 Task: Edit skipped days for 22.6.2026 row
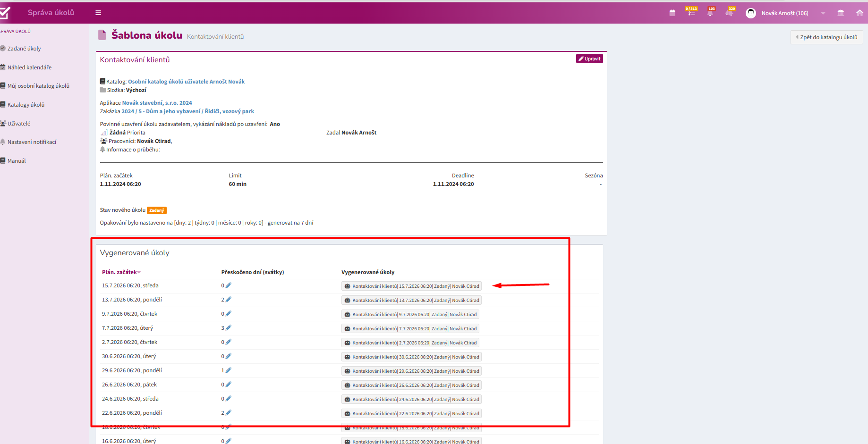tap(229, 413)
